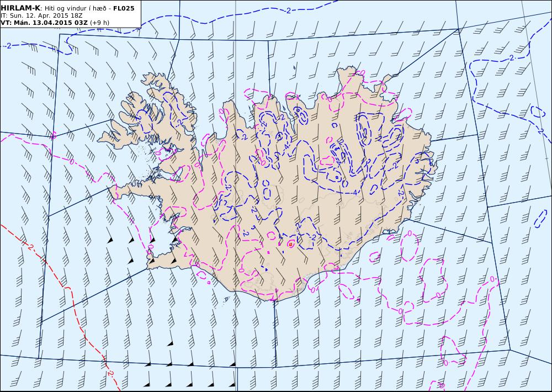The width and height of the screenshot is (552, 392).
Task: Select the initial time line 'IT: Sun. 12. Apr. 2015 18Z'
Action: click(40, 15)
